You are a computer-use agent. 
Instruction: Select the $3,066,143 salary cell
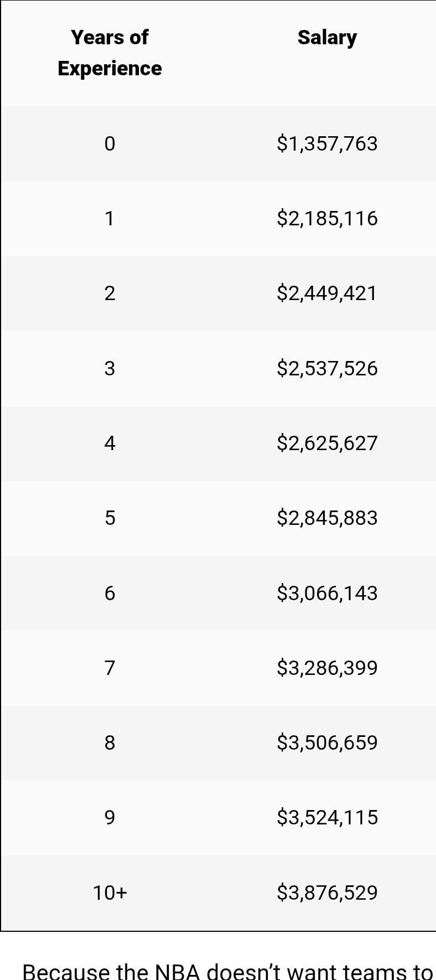(327, 594)
